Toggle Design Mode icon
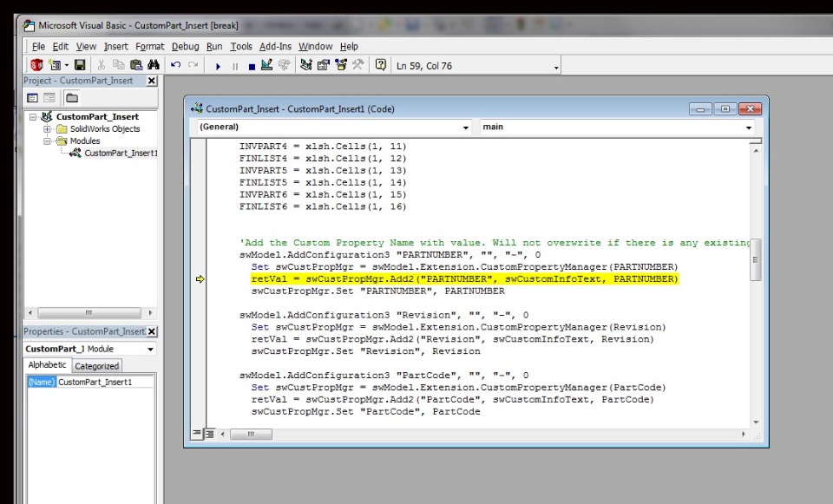Screen dimensions: 833x504 click(x=266, y=65)
